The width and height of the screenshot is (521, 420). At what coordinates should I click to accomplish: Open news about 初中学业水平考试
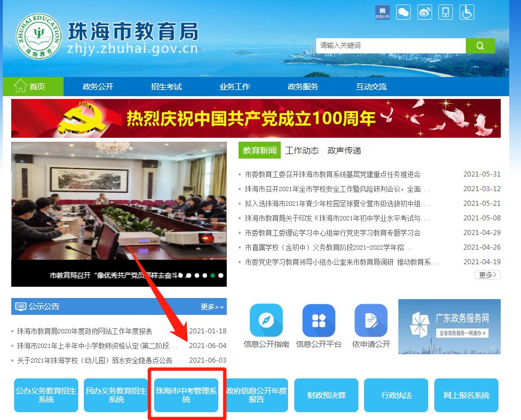tap(337, 218)
